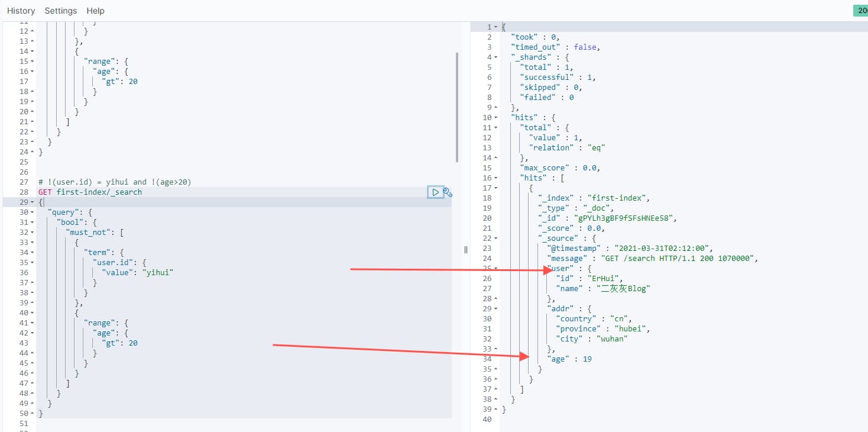Collapse the response "total" object fold arrow
The image size is (868, 432).
point(497,128)
